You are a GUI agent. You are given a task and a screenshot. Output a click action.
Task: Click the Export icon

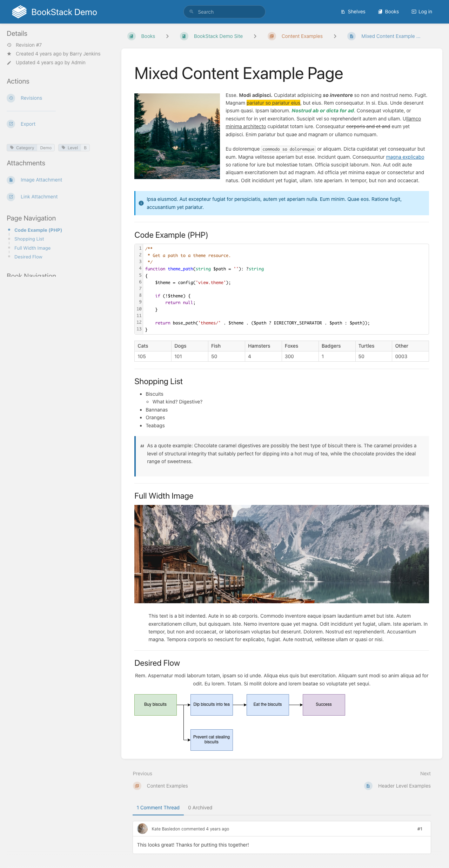click(x=11, y=124)
